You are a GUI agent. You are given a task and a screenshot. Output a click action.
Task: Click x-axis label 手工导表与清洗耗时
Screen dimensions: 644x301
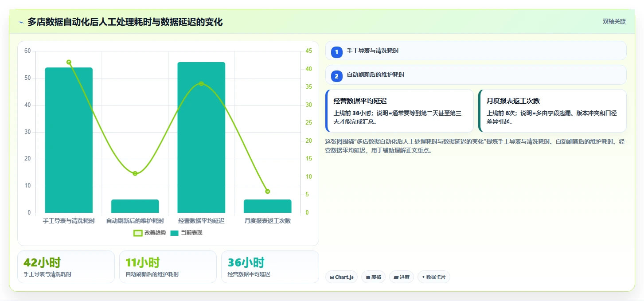click(x=69, y=221)
